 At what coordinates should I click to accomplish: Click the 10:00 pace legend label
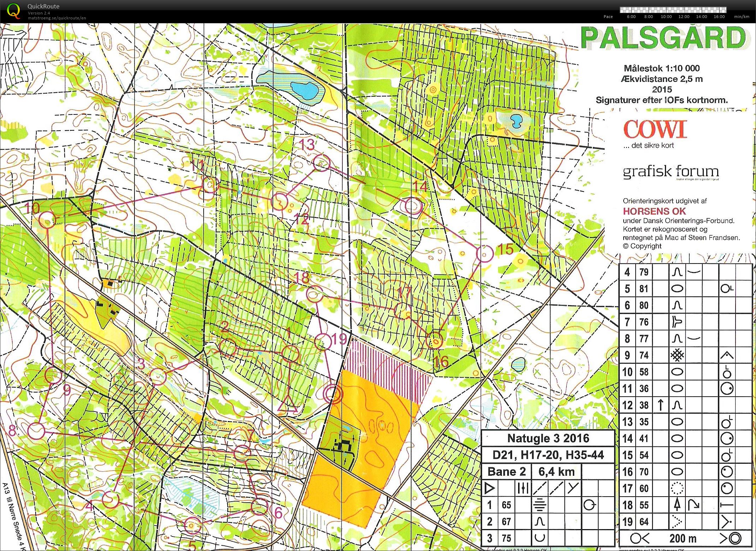point(666,17)
